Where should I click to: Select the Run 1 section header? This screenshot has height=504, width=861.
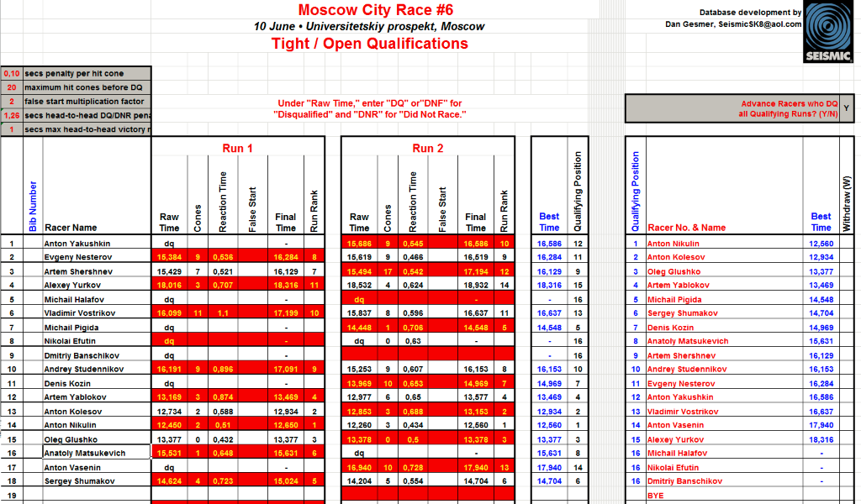(x=238, y=148)
